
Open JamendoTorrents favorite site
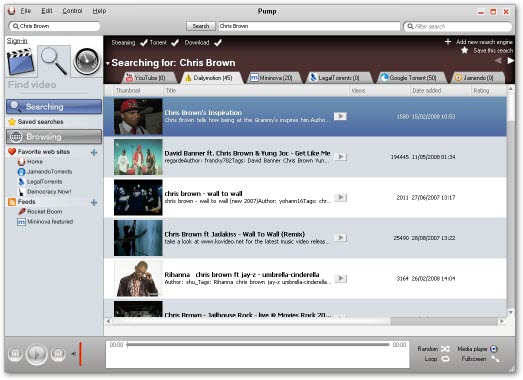pos(49,172)
